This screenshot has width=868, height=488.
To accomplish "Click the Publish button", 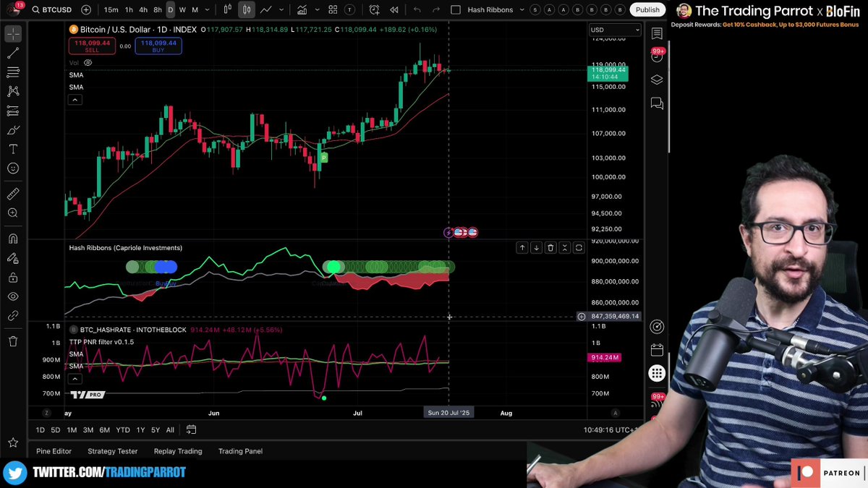I will pos(647,10).
